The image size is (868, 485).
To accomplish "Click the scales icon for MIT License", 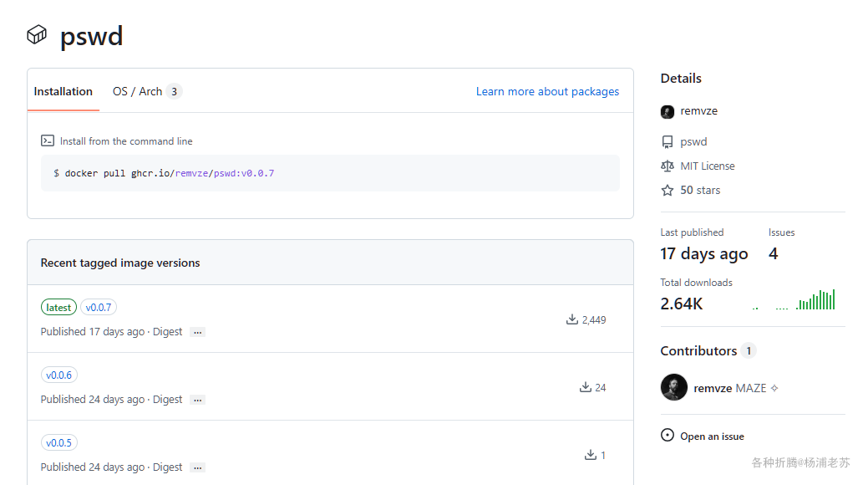I will point(667,166).
